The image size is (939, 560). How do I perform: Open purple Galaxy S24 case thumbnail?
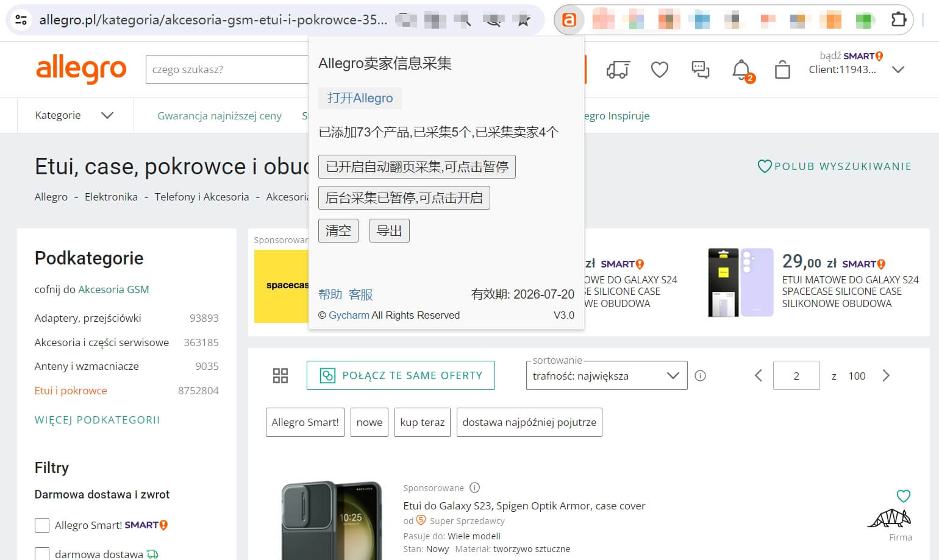(x=741, y=282)
